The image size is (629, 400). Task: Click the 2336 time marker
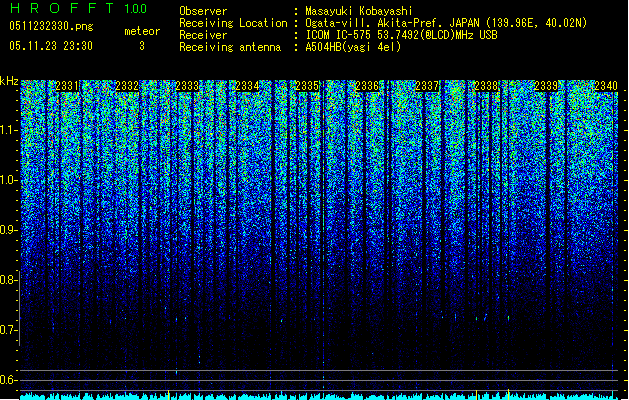pos(367,86)
